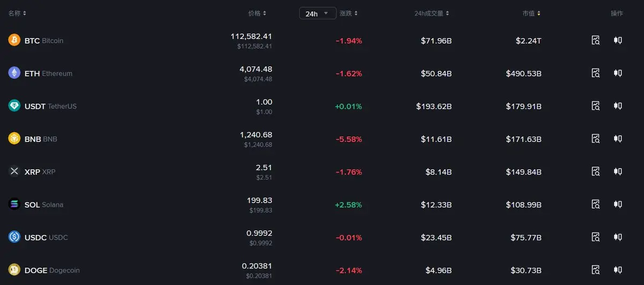
Task: Click the Bitcoin coin logo
Action: pyautogui.click(x=14, y=40)
